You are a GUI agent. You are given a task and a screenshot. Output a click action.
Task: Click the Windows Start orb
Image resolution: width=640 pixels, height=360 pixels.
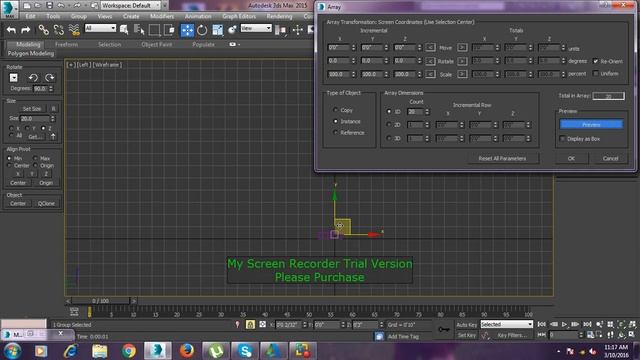[12, 351]
